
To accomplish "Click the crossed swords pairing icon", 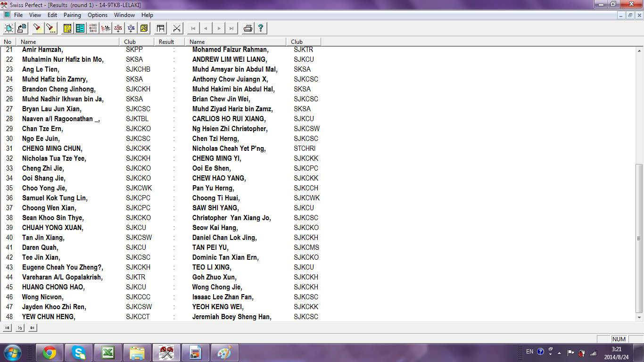I will coord(177,28).
